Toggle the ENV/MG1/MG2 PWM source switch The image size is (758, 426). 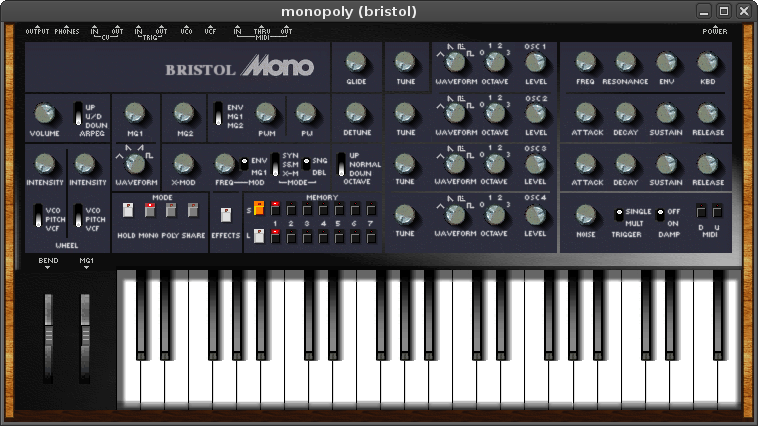coord(219,114)
